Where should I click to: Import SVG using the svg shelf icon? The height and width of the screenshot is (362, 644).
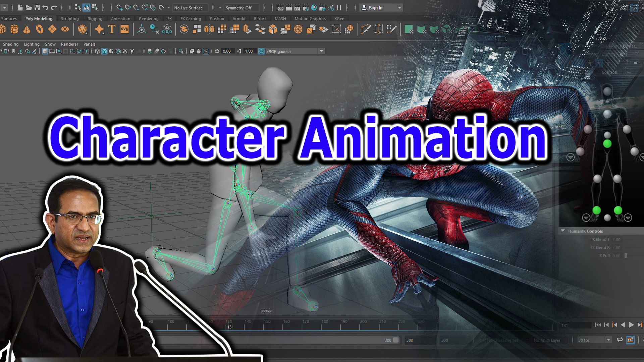point(124,29)
